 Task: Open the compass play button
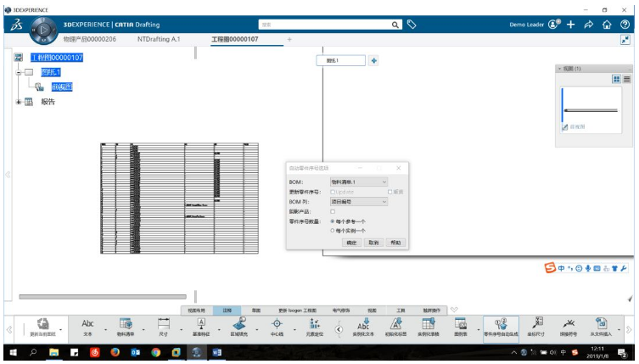pyautogui.click(x=43, y=30)
